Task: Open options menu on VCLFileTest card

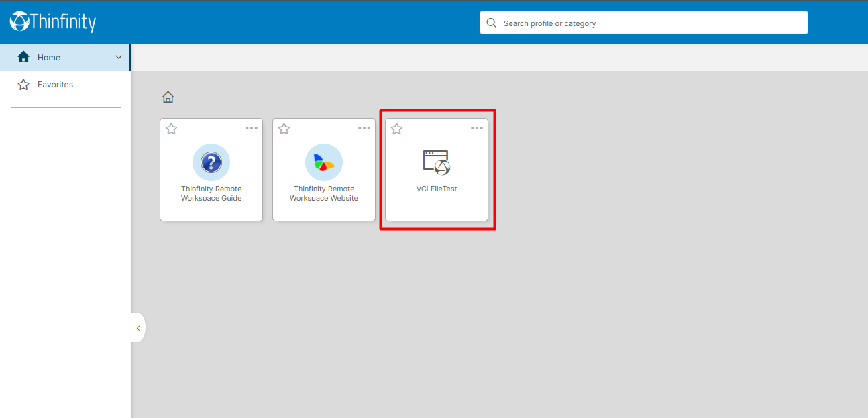Action: 477,128
